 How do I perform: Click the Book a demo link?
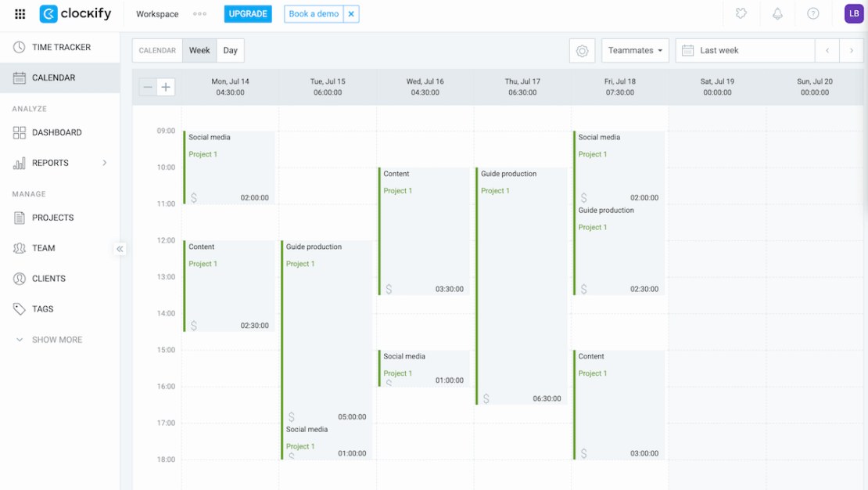[314, 14]
